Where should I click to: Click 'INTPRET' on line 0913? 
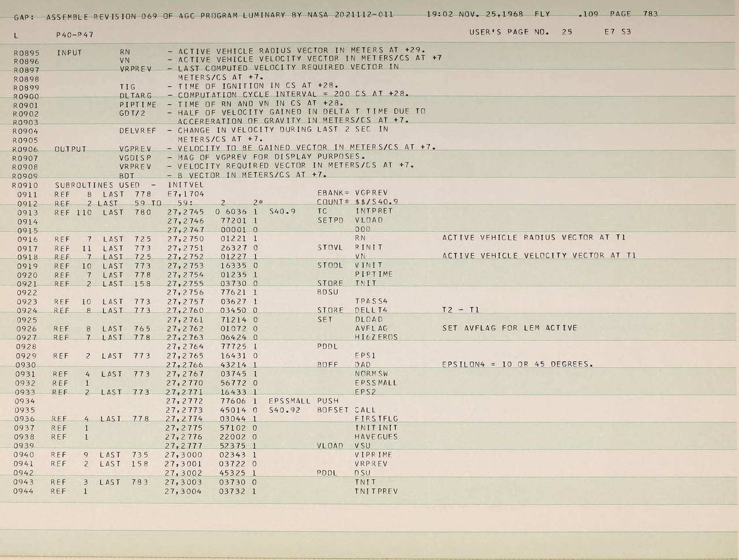coord(374,211)
